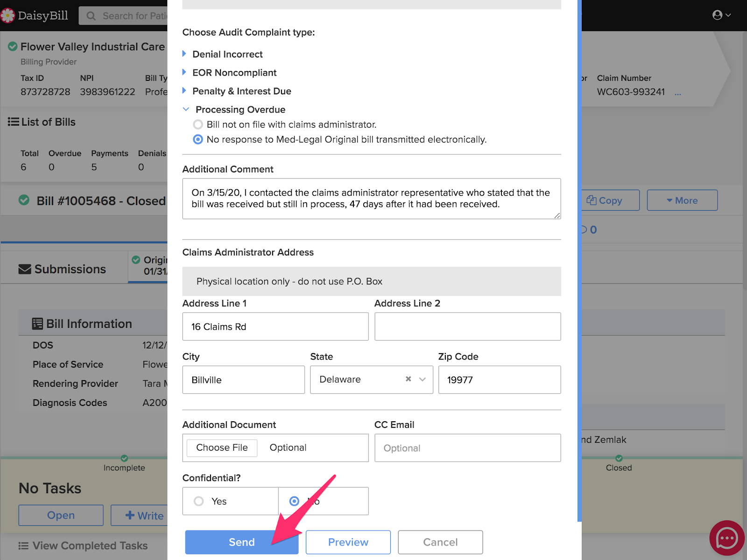Select Yes for Confidential

pyautogui.click(x=199, y=501)
